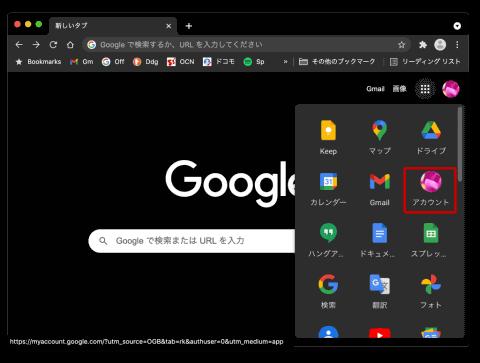This screenshot has height=363, width=480.
Task: Click the Gmail link at top right
Action: 375,89
